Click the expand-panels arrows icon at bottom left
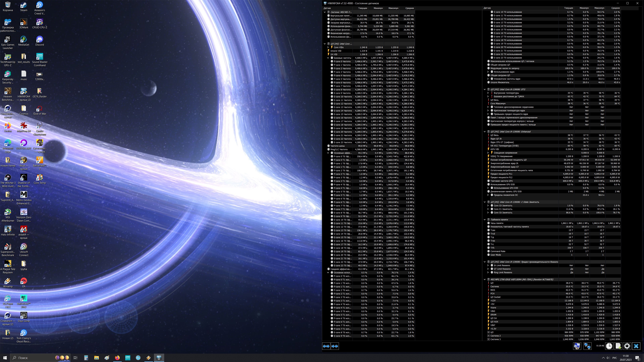The image size is (644, 362). pos(326,346)
